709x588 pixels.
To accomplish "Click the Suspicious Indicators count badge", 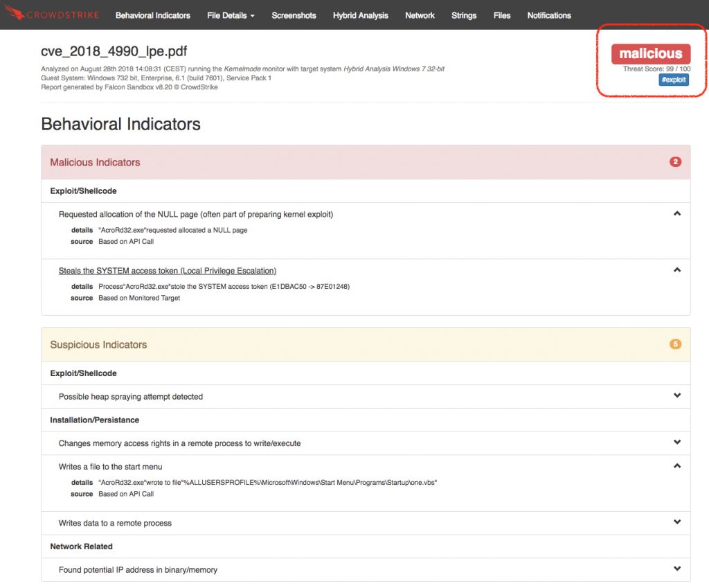I will coord(676,344).
